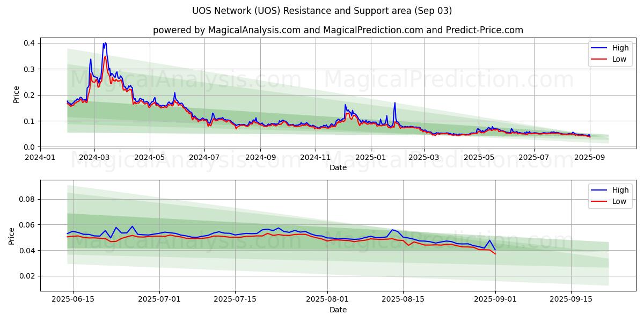Viewport: 644px width, 322px height.
Task: Click the top chart y-axis value '0.2'
Action: (29, 95)
